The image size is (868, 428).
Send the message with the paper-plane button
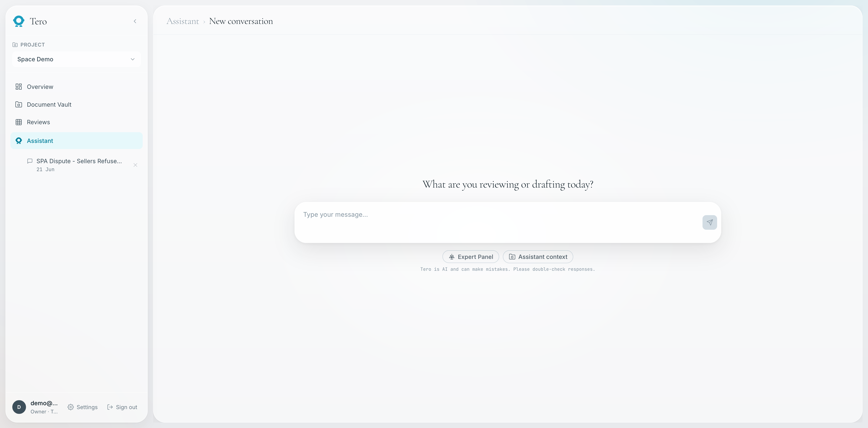point(709,222)
